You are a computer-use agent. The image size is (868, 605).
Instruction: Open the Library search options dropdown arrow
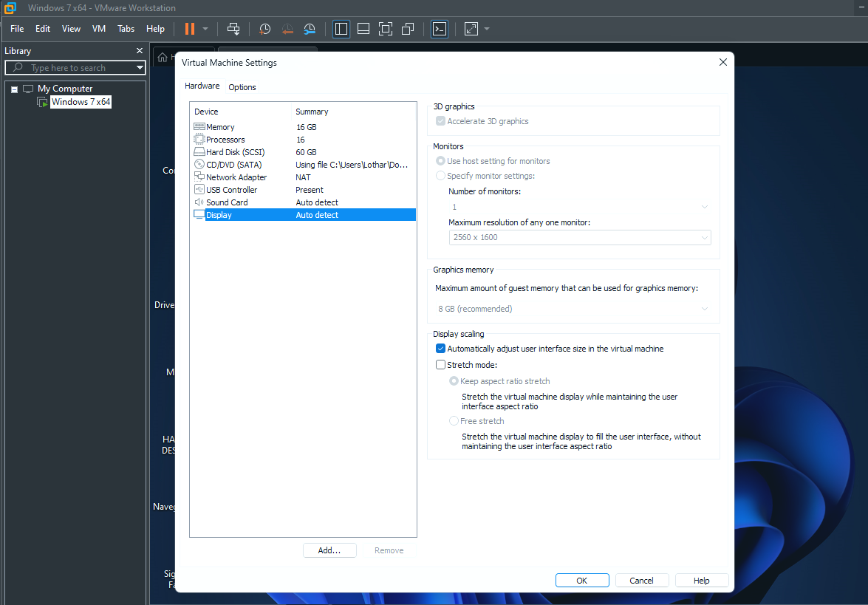140,67
